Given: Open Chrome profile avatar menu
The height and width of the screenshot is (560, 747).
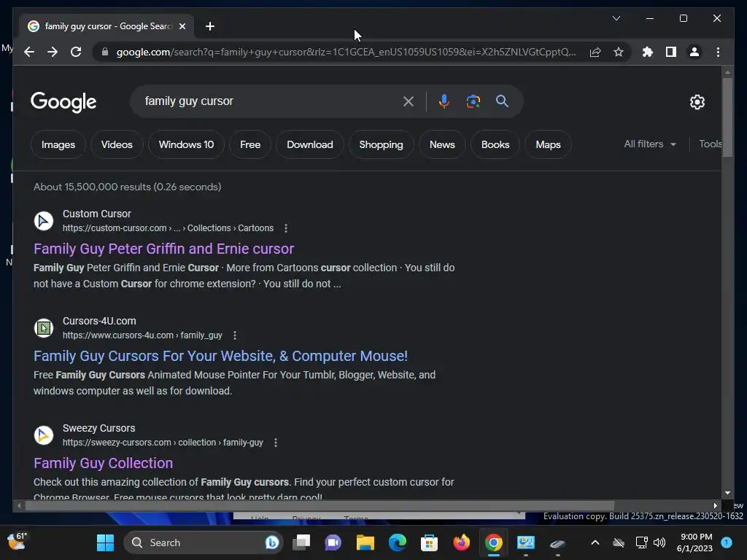Looking at the screenshot, I should (694, 52).
